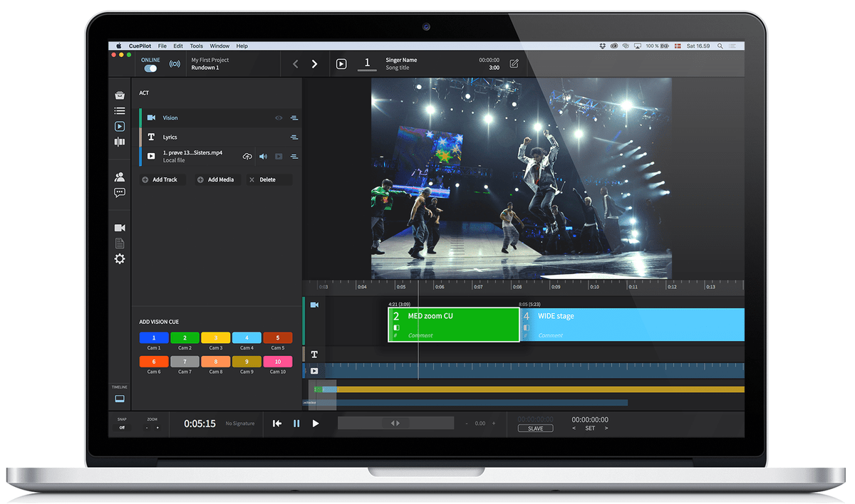Viewport: 855px width, 504px height.
Task: Select the MED zoom CU cue block
Action: [454, 325]
